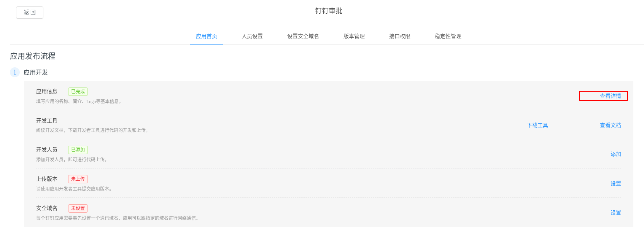
Task: Click the 未设置 status badge
Action: (78, 208)
